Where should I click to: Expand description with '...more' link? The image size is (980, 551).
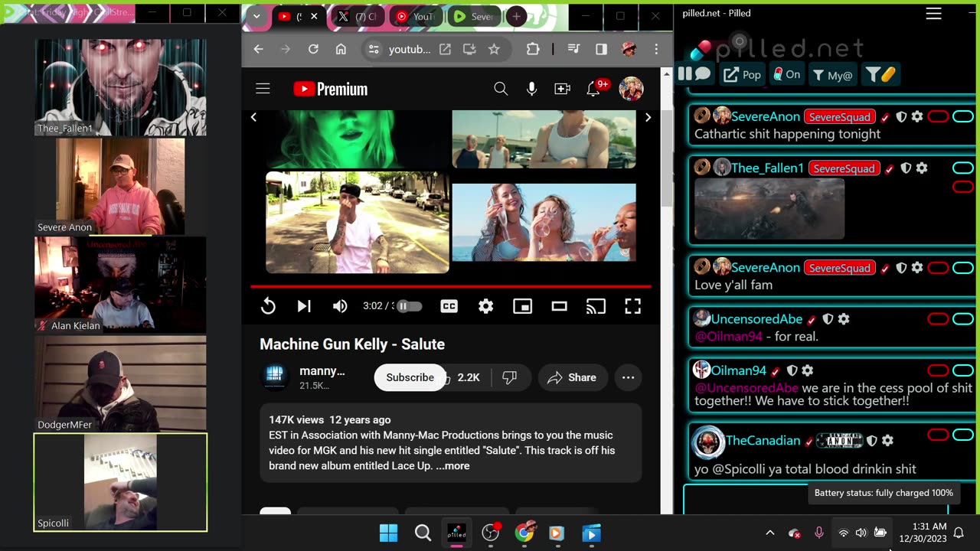[452, 465]
